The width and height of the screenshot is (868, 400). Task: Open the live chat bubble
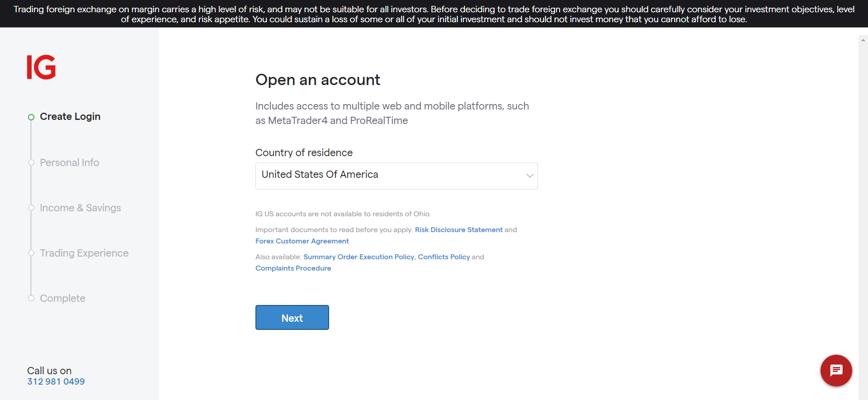836,371
